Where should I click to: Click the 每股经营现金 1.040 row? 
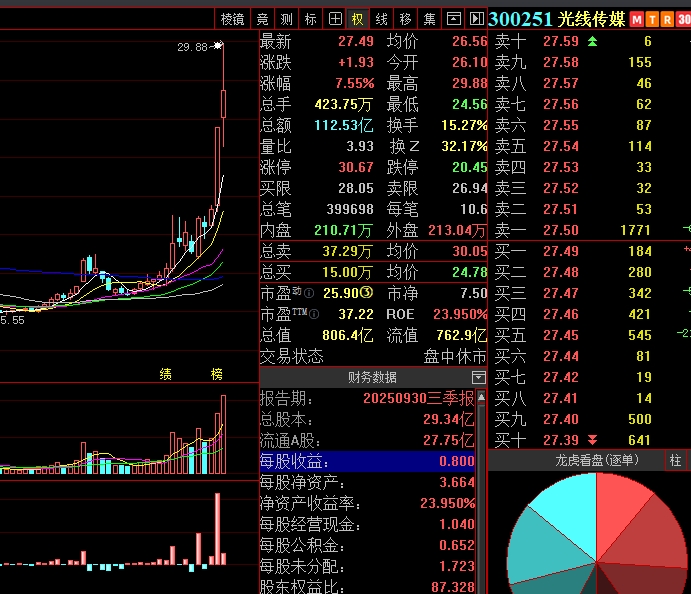[x=367, y=524]
